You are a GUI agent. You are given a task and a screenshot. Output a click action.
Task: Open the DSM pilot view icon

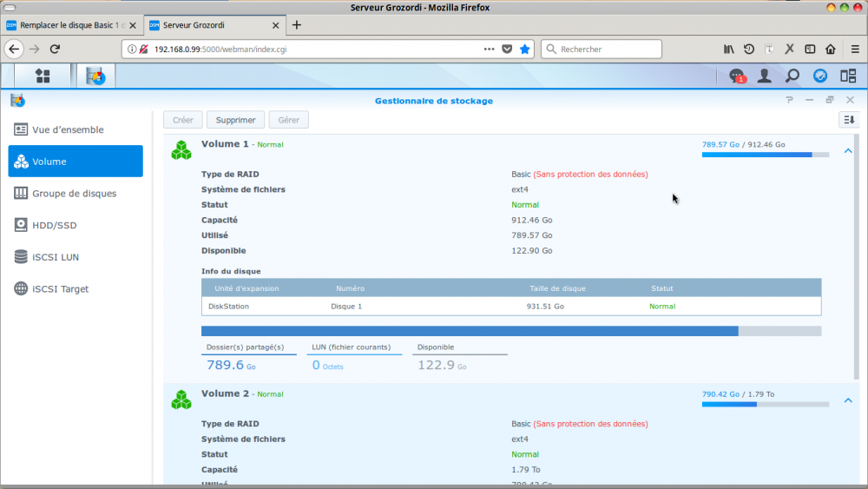[848, 76]
